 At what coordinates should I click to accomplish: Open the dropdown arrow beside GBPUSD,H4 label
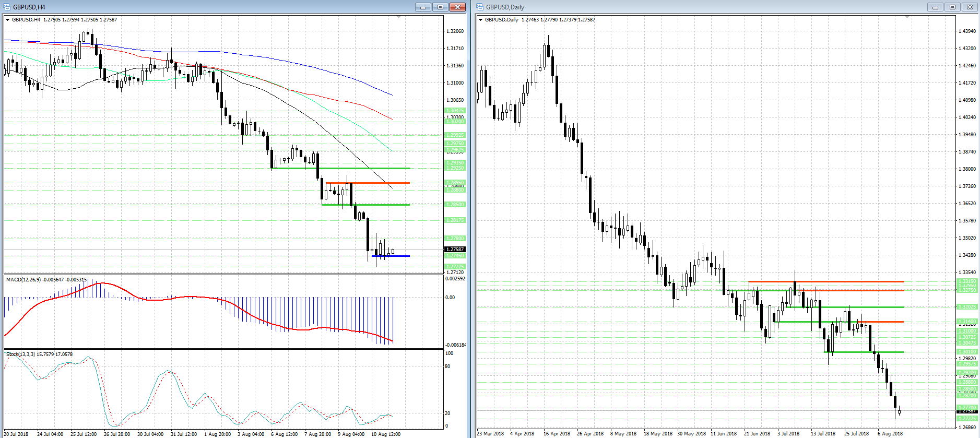coord(8,20)
